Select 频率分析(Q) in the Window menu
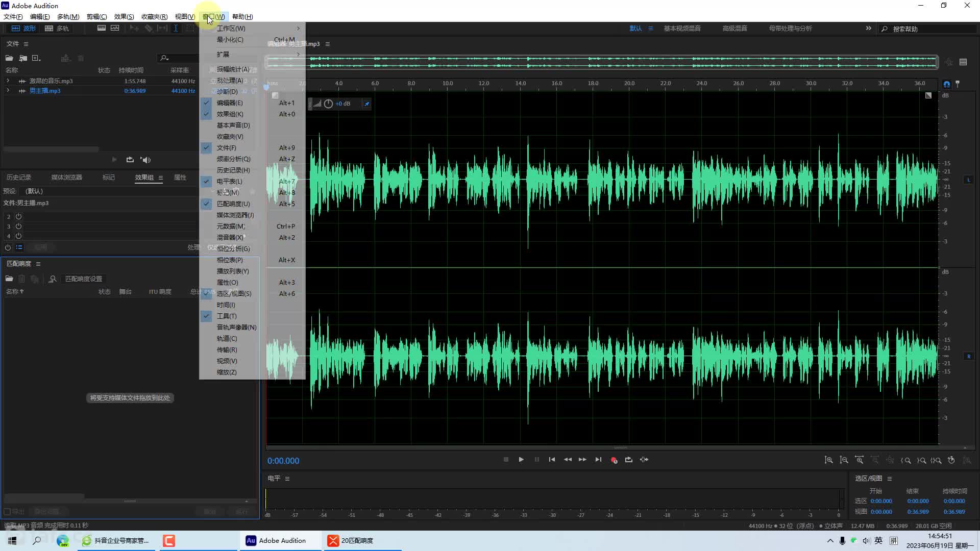The height and width of the screenshot is (551, 980). [253, 159]
